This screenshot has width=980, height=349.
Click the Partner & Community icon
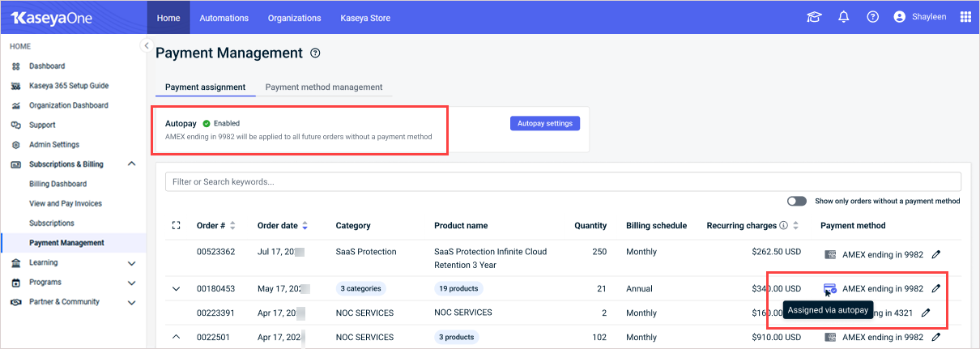[x=15, y=302]
